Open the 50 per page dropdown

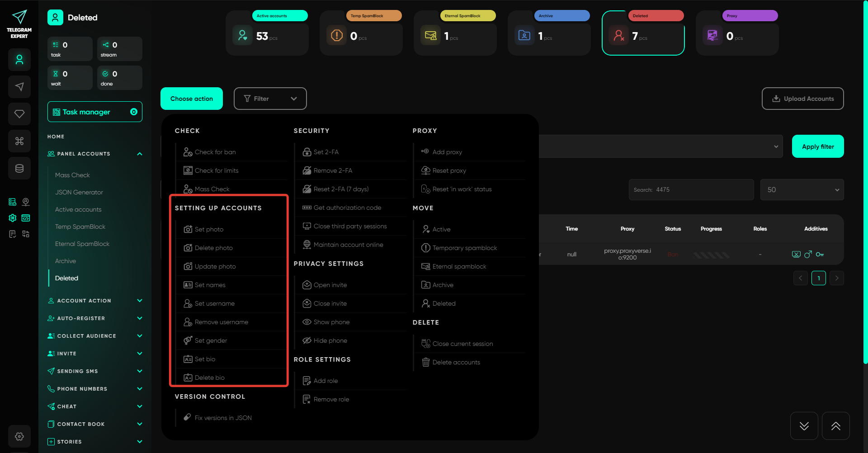coord(802,190)
